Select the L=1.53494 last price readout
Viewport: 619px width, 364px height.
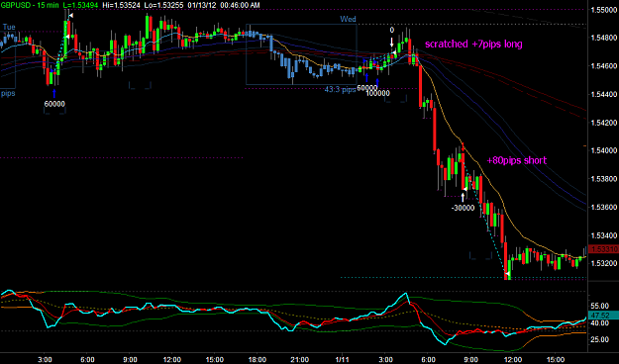point(80,5)
